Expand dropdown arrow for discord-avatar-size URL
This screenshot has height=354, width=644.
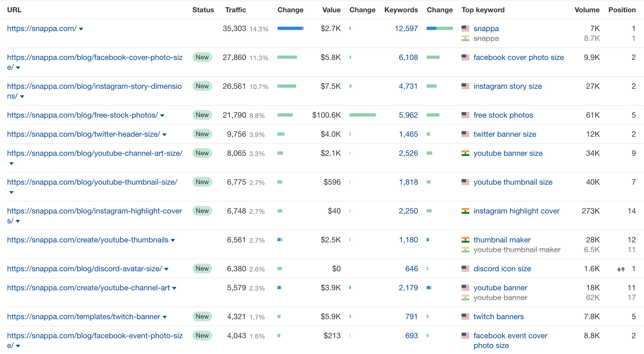(x=166, y=269)
